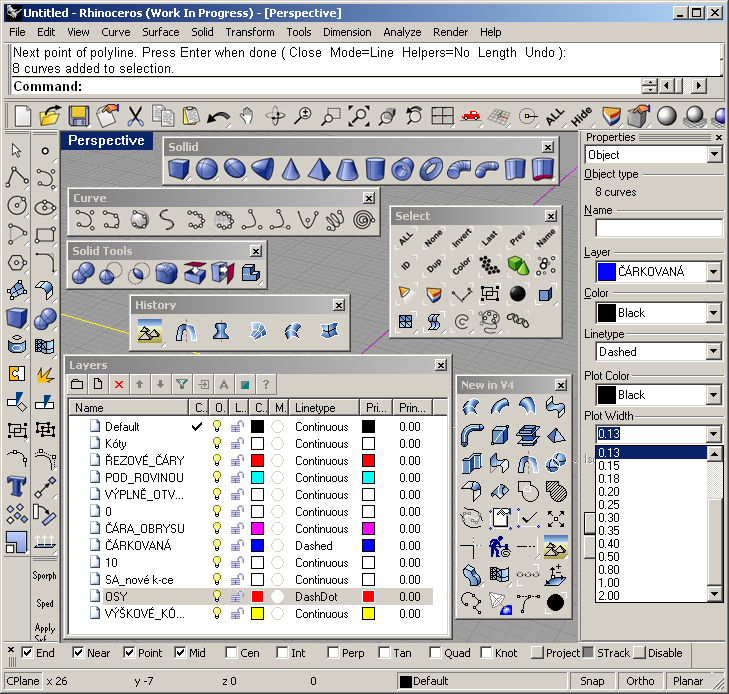Turn off the OSY layer light bulb
This screenshot has height=694, width=729.
click(x=215, y=597)
